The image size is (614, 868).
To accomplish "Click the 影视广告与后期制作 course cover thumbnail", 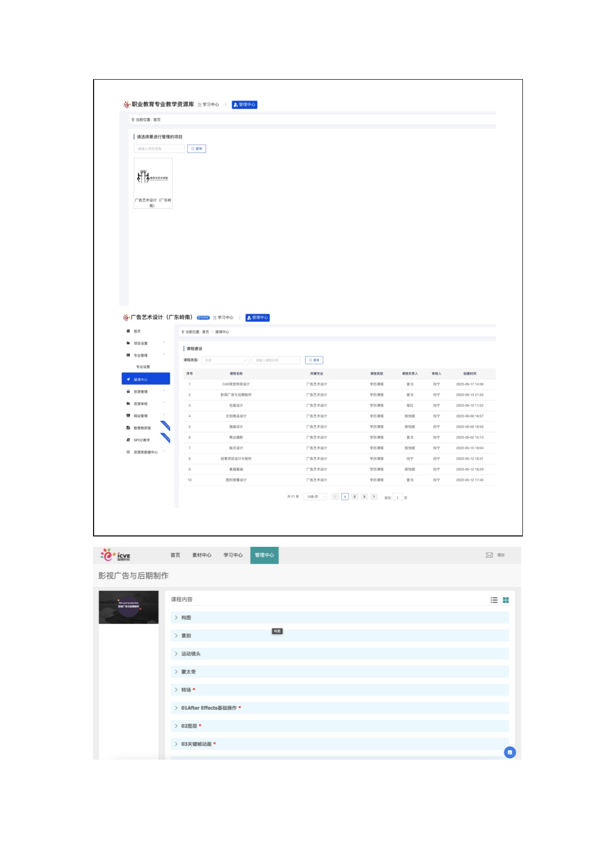I will point(129,607).
